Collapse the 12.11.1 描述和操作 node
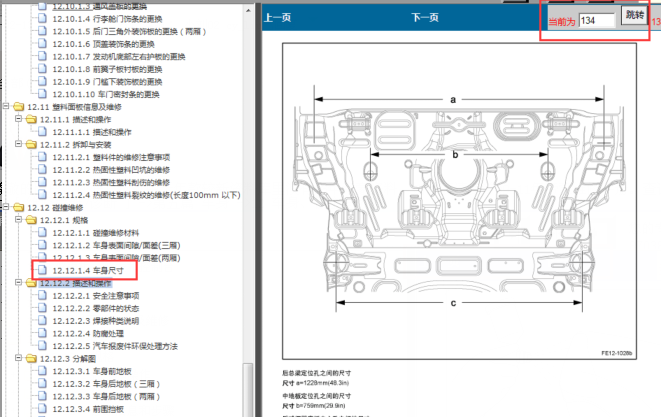The width and height of the screenshot is (661, 417). 19,119
